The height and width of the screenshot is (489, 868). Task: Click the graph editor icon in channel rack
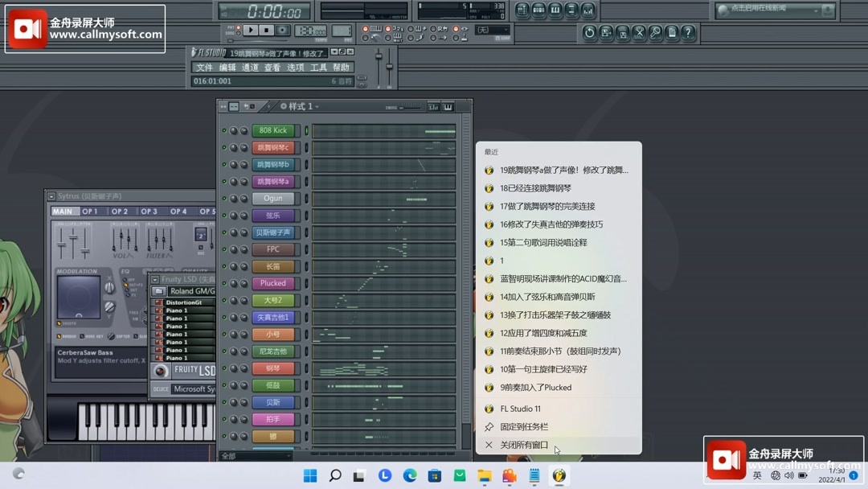tap(435, 107)
